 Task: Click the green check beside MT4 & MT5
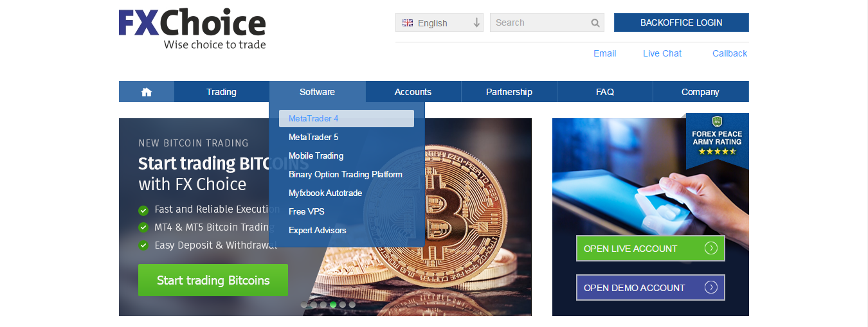click(x=143, y=227)
